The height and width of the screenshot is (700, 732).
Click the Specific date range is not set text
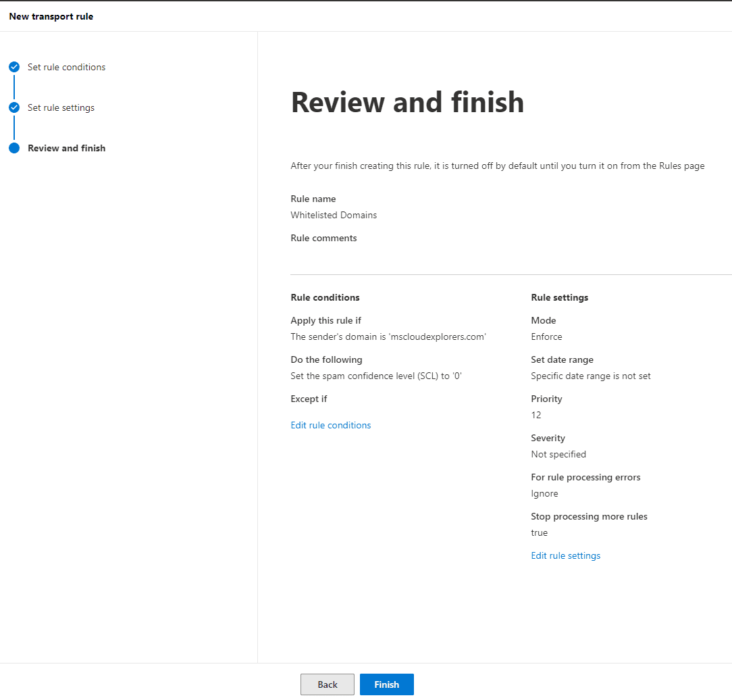coord(590,376)
